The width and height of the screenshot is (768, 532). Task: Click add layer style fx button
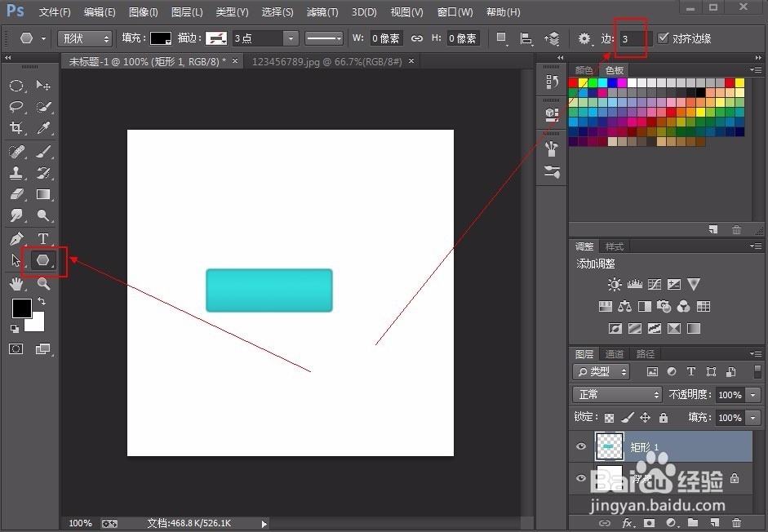(x=628, y=523)
